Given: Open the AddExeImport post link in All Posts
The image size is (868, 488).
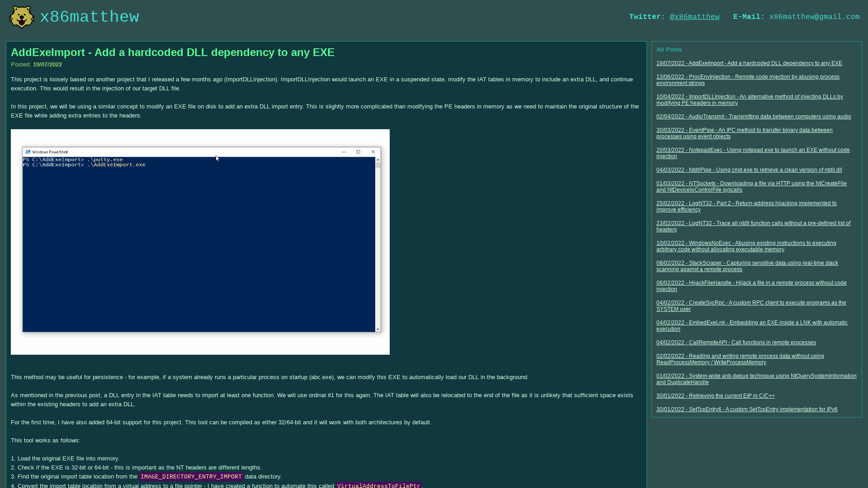Looking at the screenshot, I should (x=749, y=63).
